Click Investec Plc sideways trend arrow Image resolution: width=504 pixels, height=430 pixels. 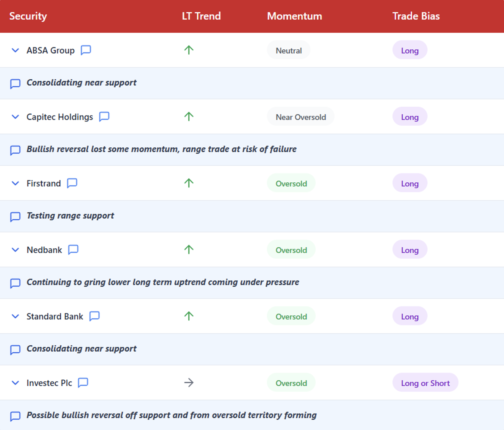189,383
